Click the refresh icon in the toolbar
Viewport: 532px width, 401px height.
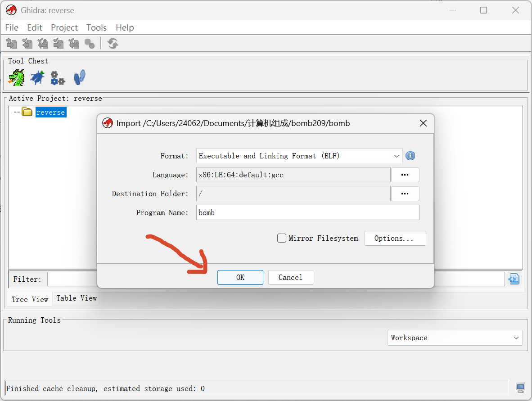(x=112, y=43)
